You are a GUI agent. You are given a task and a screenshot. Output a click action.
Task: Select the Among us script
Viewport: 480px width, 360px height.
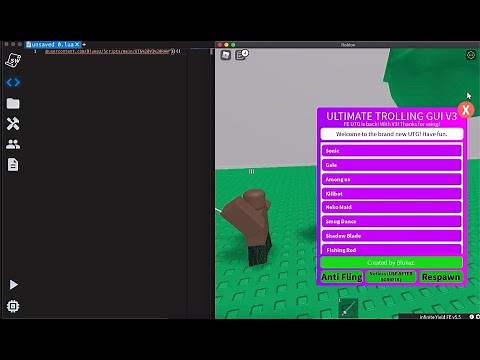(x=392, y=179)
